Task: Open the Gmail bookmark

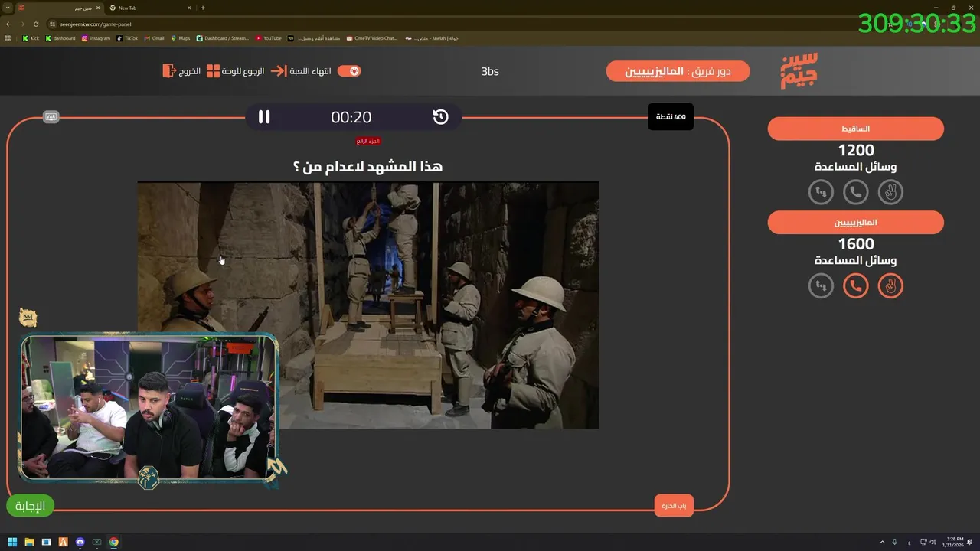Action: pos(154,38)
